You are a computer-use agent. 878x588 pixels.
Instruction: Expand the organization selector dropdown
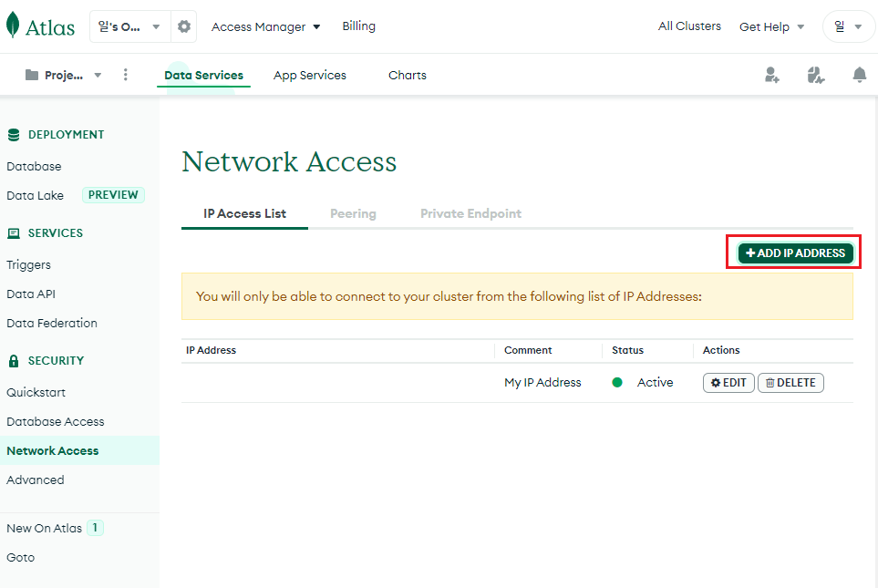(129, 26)
